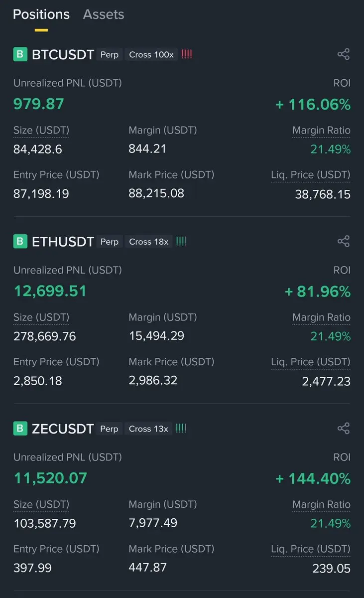364x598 pixels.
Task: Switch to the Assets tab
Action: click(104, 14)
